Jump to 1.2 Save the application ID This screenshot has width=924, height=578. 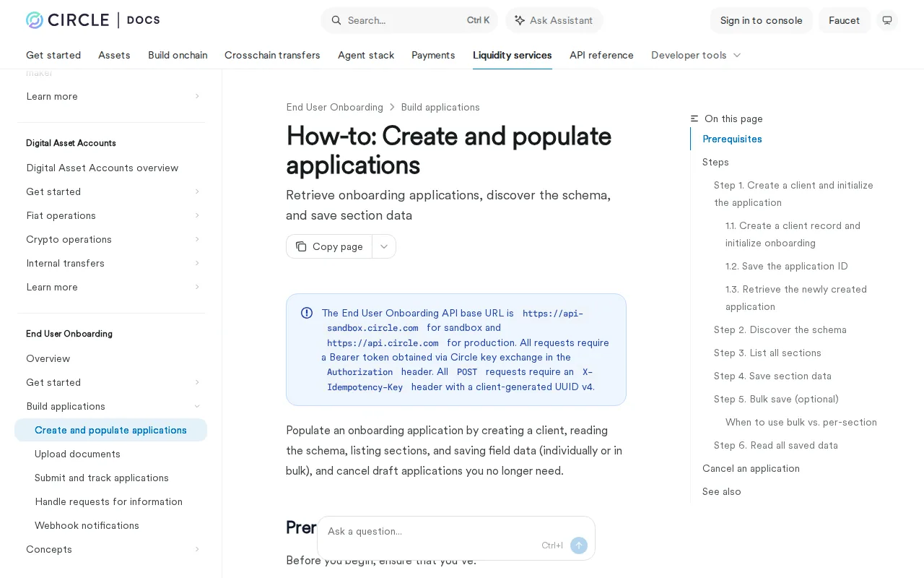click(786, 266)
